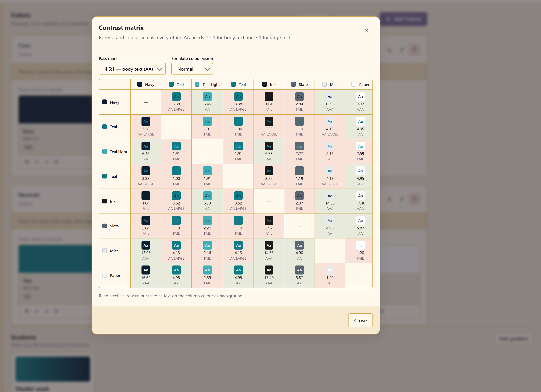
Task: Click Teal Light on Slate Aa sample 2.27
Action: [x=299, y=146]
